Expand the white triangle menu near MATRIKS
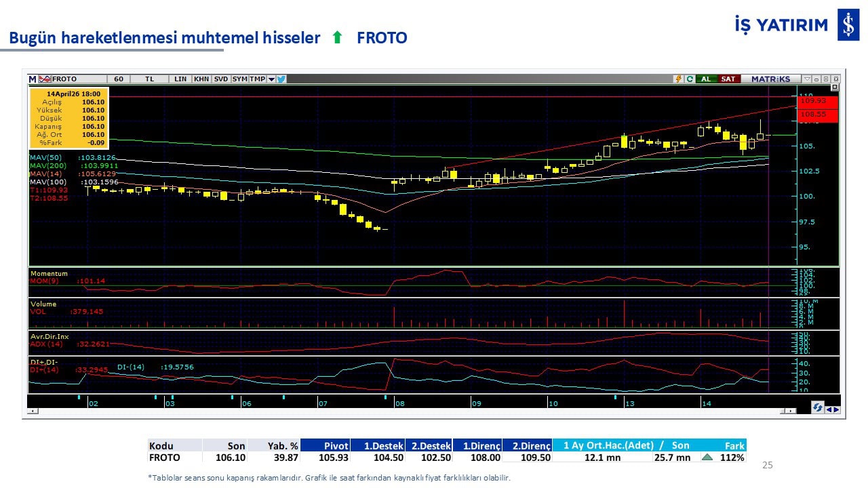The image size is (868, 488). [807, 79]
